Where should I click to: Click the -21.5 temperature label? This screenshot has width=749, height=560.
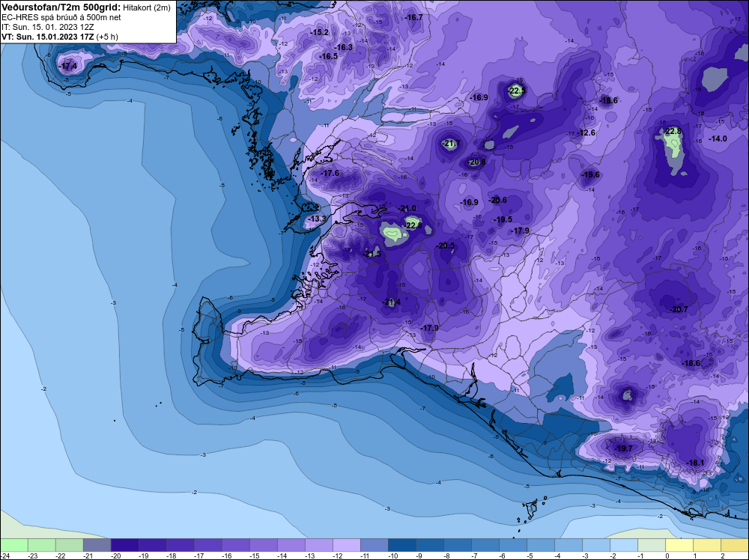(372, 254)
